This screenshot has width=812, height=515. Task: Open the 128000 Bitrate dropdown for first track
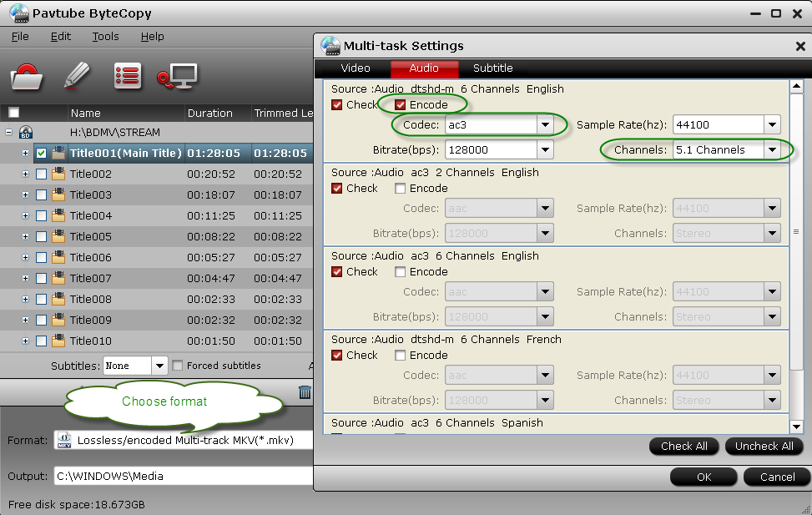click(545, 149)
